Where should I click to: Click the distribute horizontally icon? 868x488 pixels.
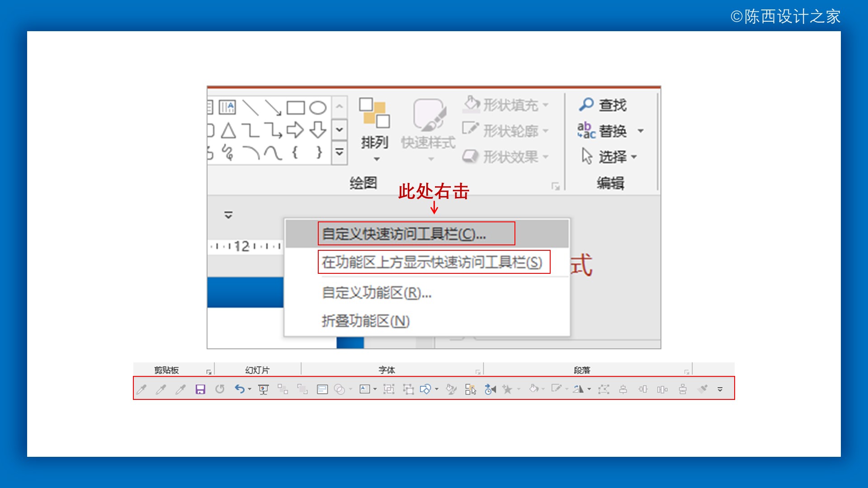662,389
